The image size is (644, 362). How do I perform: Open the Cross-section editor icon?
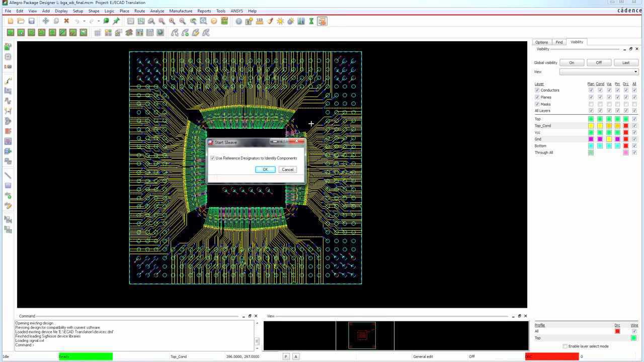pos(301,21)
